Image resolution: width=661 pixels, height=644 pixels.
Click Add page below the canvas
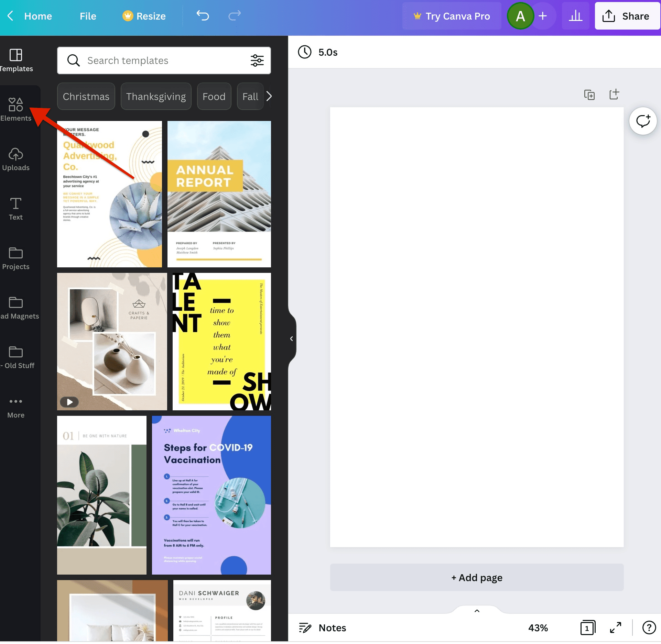pyautogui.click(x=476, y=578)
